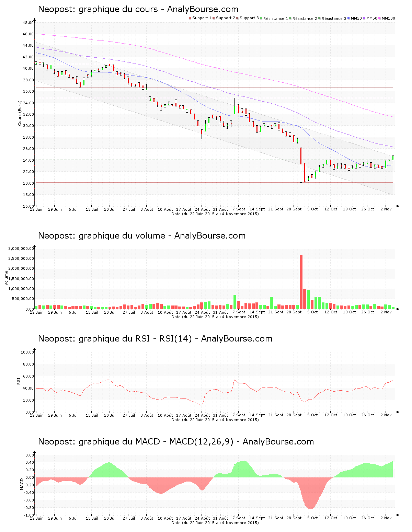Click the 'Volume' y-axis label
The height and width of the screenshot is (532, 412).
click(x=6, y=278)
